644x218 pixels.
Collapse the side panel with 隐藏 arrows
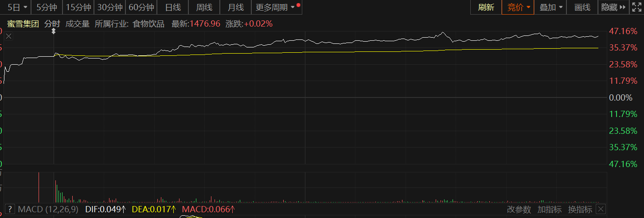click(613, 7)
